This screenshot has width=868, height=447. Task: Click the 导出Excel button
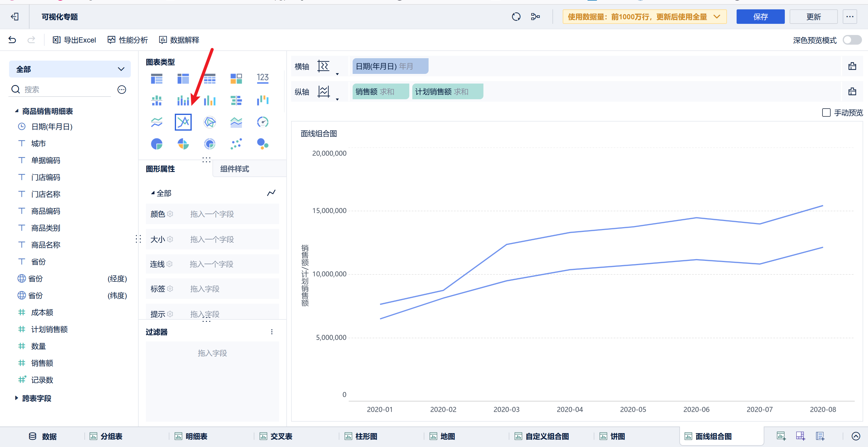point(74,40)
